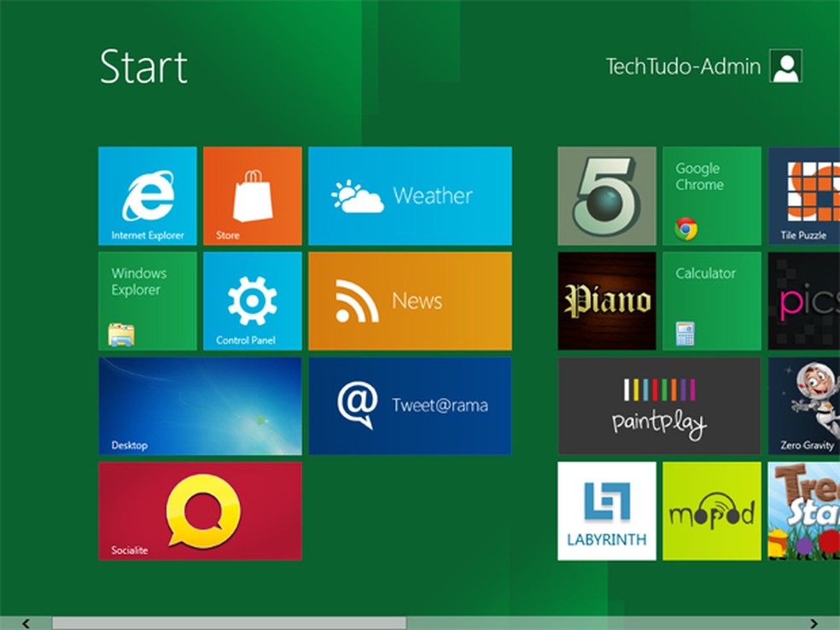Open the Tweet@rama tile

pos(410,406)
